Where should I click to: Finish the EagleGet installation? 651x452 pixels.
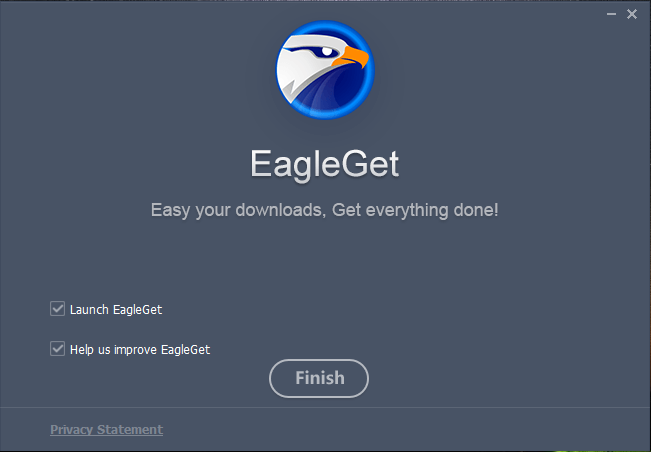319,378
